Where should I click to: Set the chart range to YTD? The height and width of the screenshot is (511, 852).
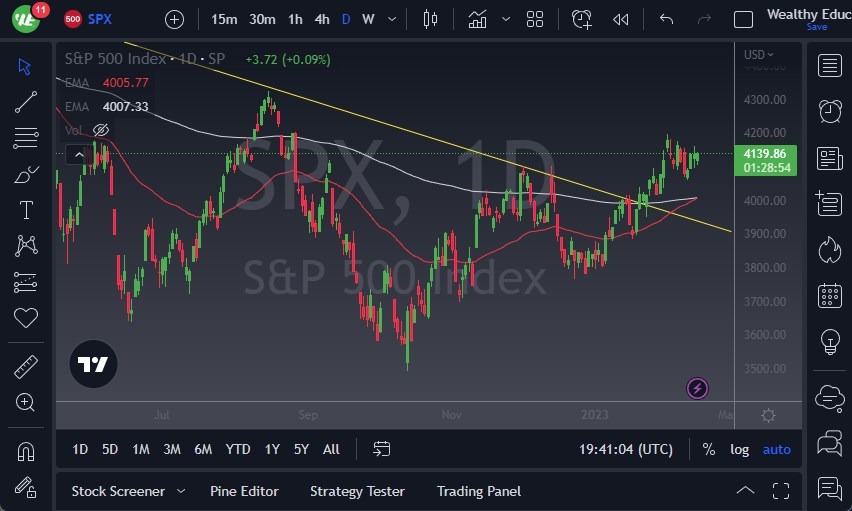(x=238, y=449)
